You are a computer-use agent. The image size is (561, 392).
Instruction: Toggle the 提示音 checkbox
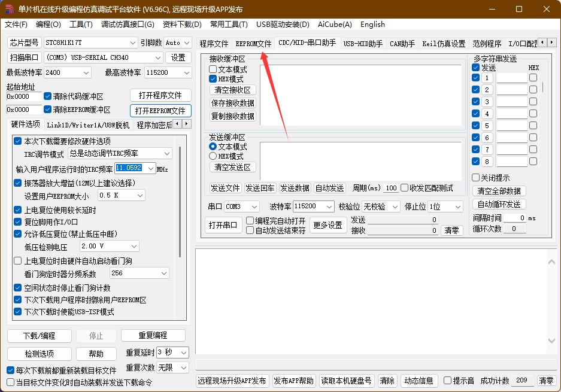[447, 381]
